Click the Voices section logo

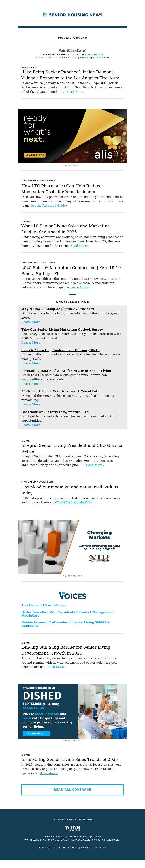(x=72, y=596)
